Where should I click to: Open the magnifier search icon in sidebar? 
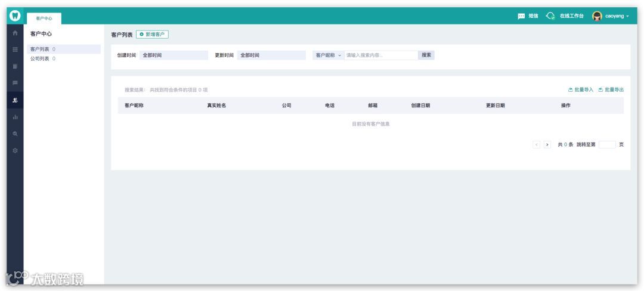pyautogui.click(x=15, y=134)
